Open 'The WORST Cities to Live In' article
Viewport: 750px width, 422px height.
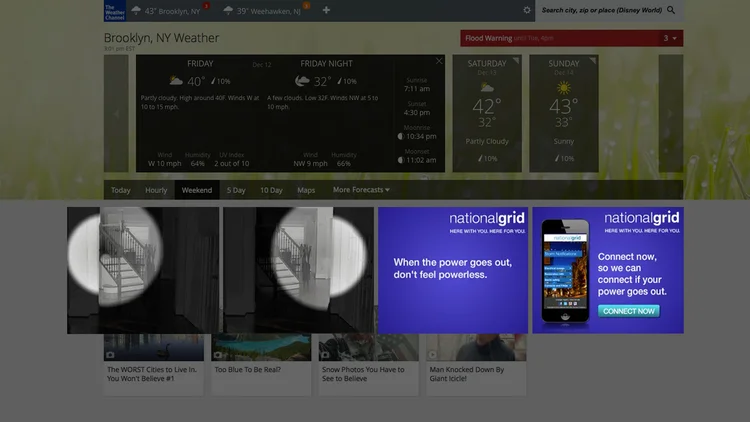pos(154,365)
